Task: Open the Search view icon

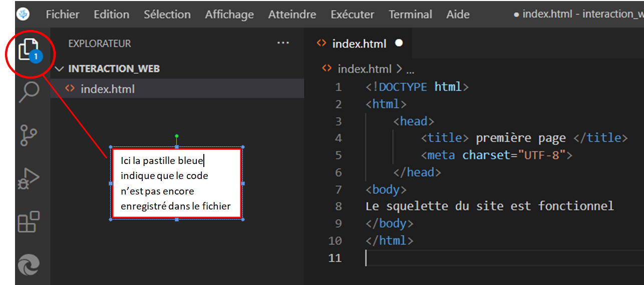Action: coord(29,92)
